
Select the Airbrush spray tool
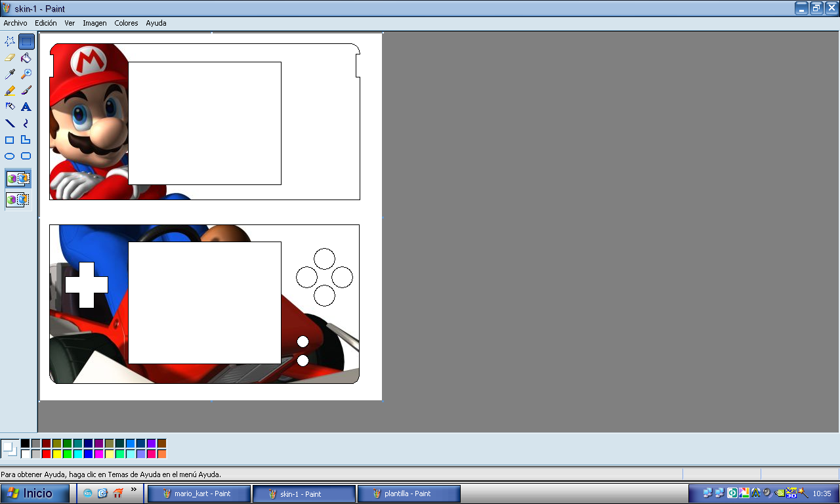click(x=10, y=107)
